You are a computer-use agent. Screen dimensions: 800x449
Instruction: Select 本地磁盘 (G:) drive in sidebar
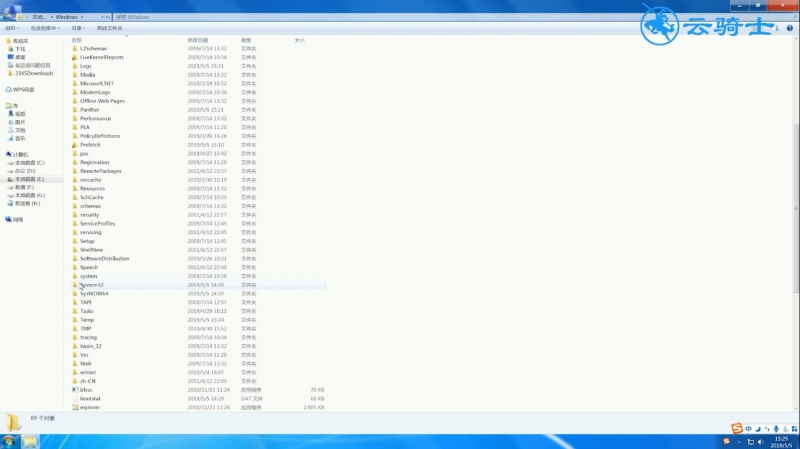click(x=27, y=195)
